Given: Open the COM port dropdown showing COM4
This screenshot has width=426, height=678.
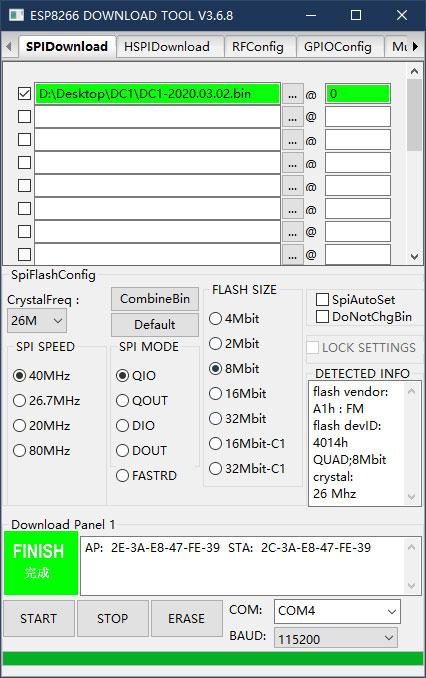Looking at the screenshot, I should click(x=337, y=611).
